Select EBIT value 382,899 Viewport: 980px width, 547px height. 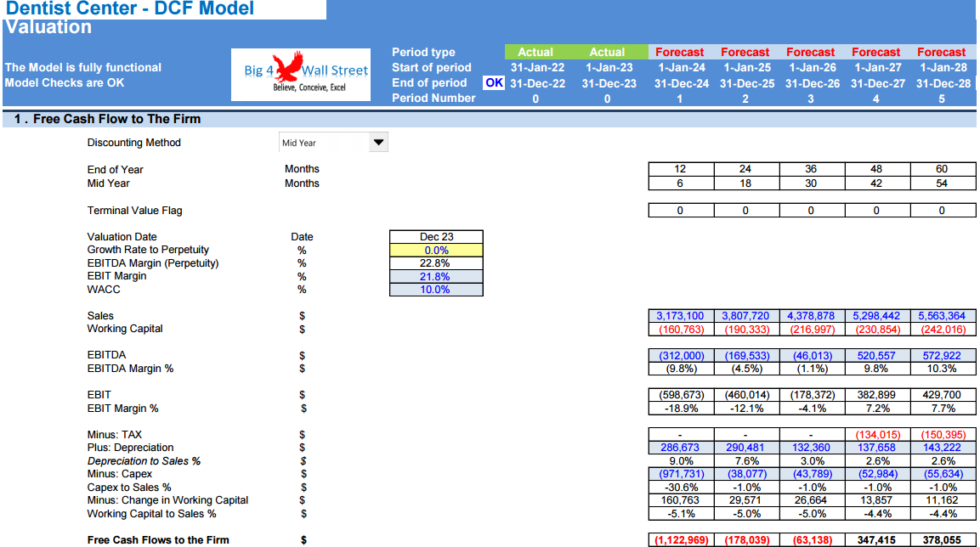coord(877,395)
